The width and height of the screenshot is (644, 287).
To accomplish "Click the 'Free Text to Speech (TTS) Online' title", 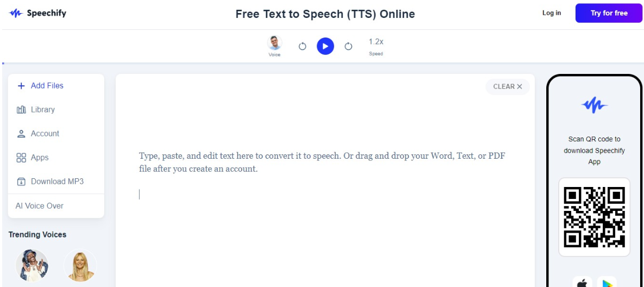I will click(325, 14).
